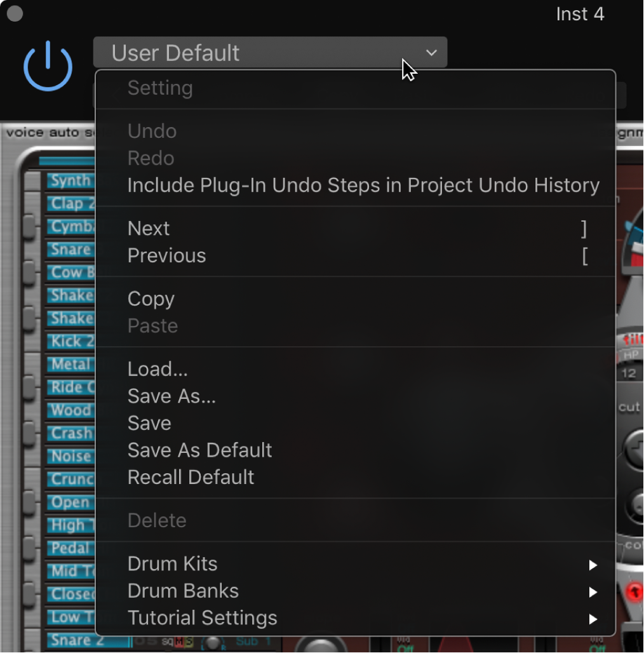Screen dimensions: 644x653
Task: Select the Cow Bell drum voice
Action: [69, 273]
